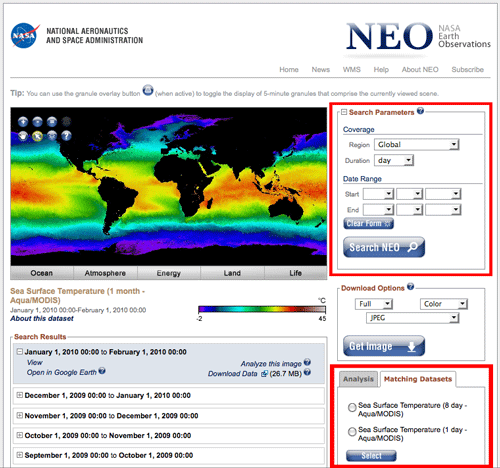Click the temperature color scale bar
The width and height of the screenshot is (500, 468).
pos(262,309)
